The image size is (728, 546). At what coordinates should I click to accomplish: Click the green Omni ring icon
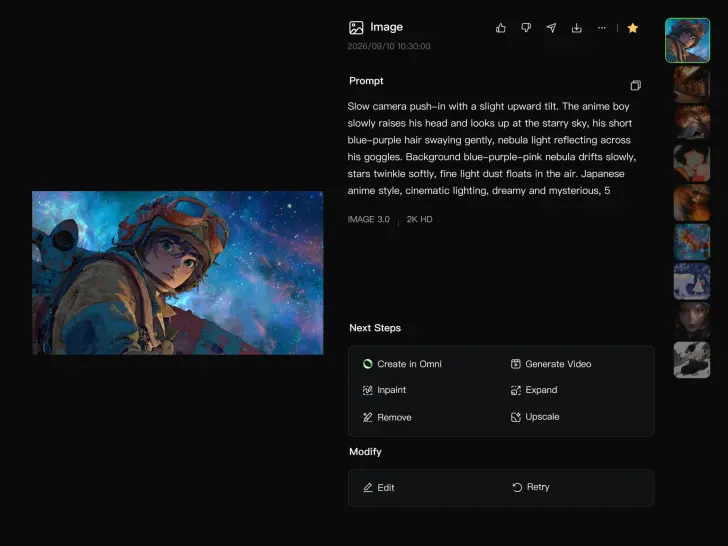tap(367, 364)
